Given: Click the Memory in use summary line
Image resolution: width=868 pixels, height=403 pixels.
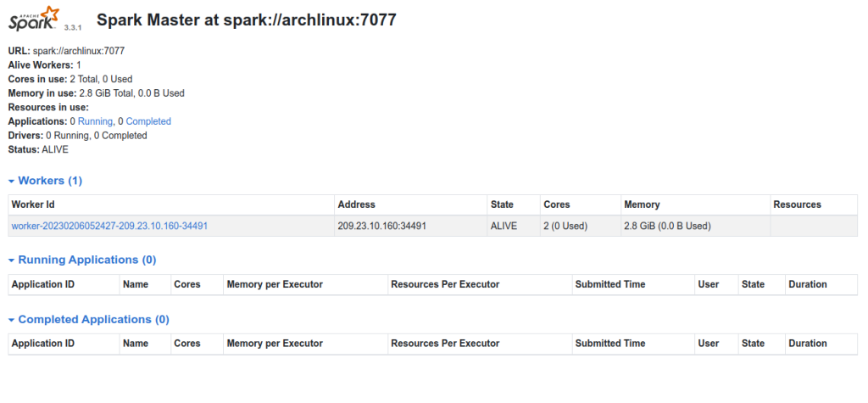Looking at the screenshot, I should [x=97, y=93].
